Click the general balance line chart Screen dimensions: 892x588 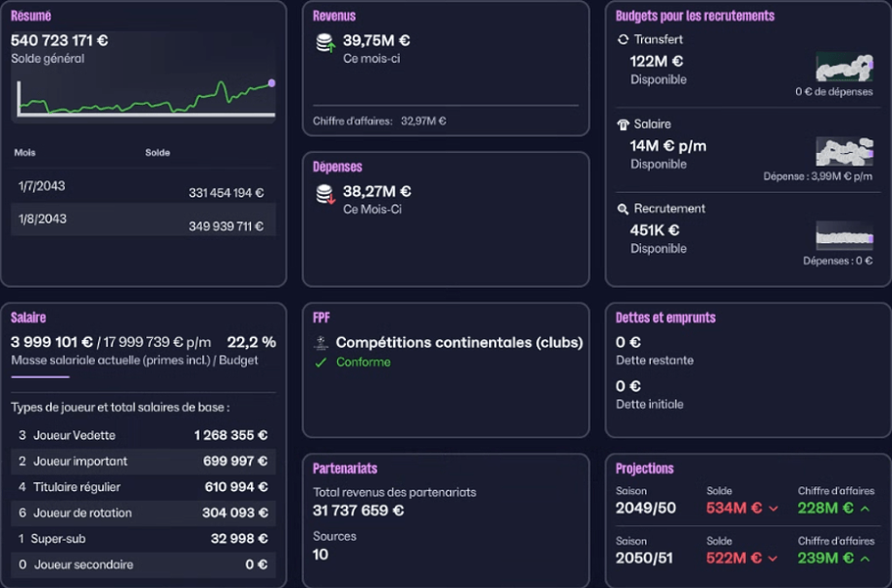(x=146, y=98)
